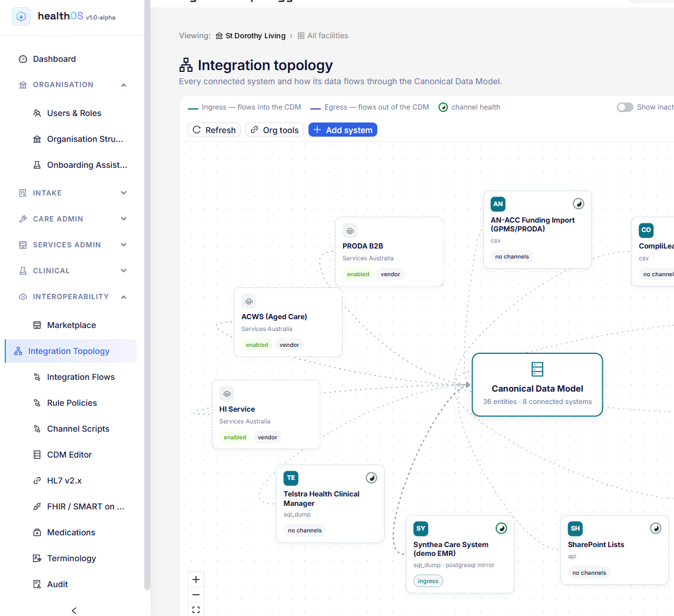Viewport: 674px width, 616px height.
Task: Click St Dorothy Living breadcrumb
Action: coord(251,36)
